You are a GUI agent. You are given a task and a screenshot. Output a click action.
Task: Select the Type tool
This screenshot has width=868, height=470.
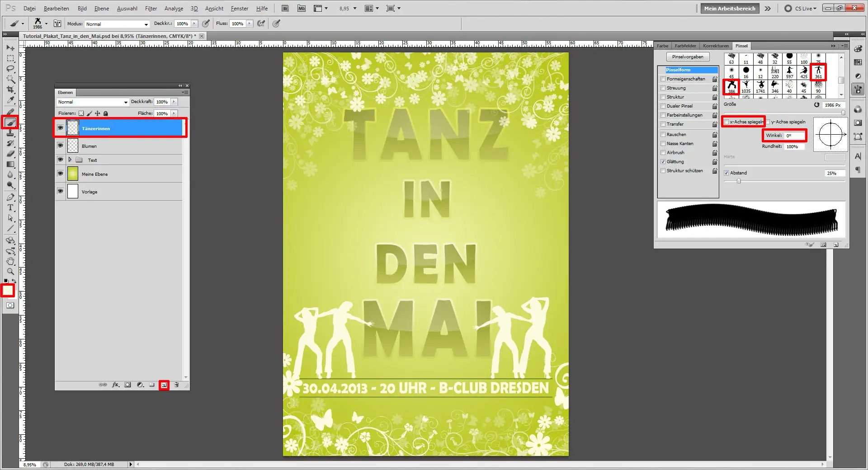tap(10, 208)
